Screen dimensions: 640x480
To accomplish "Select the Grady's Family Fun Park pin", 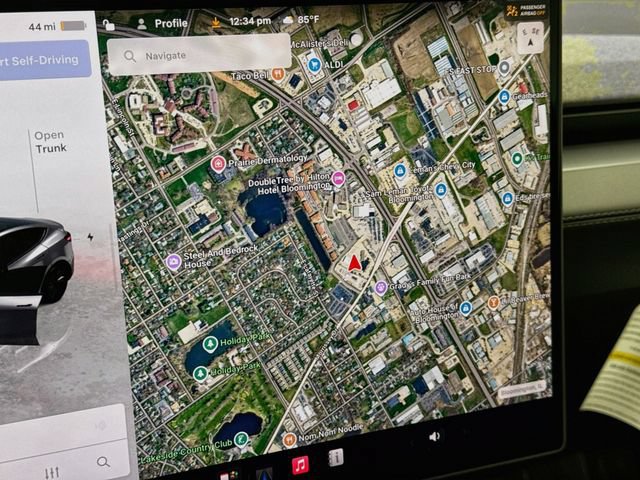I will pyautogui.click(x=381, y=288).
